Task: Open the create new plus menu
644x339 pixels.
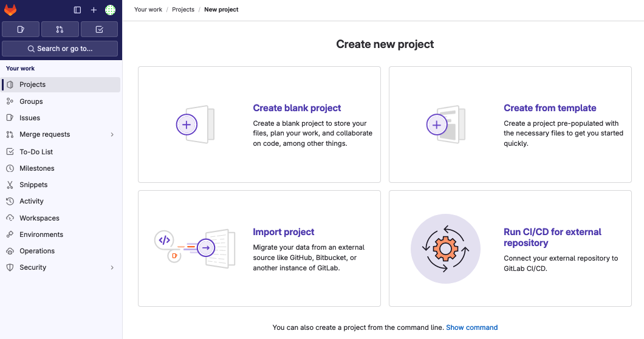Action: (94, 10)
